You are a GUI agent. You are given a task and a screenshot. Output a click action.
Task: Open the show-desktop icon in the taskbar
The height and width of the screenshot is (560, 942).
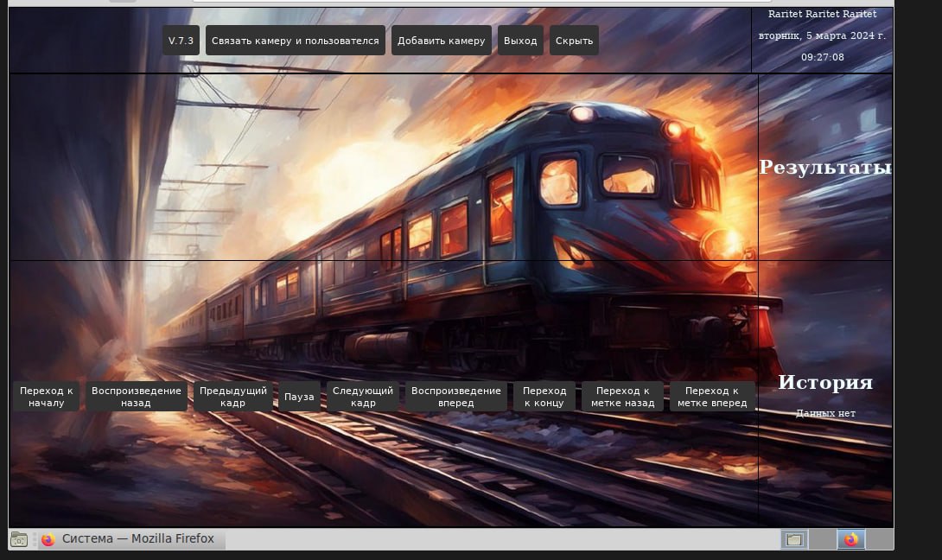pos(19,539)
